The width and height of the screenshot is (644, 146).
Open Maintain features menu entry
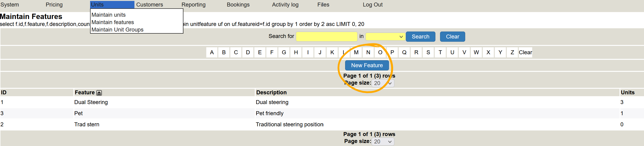(x=112, y=22)
